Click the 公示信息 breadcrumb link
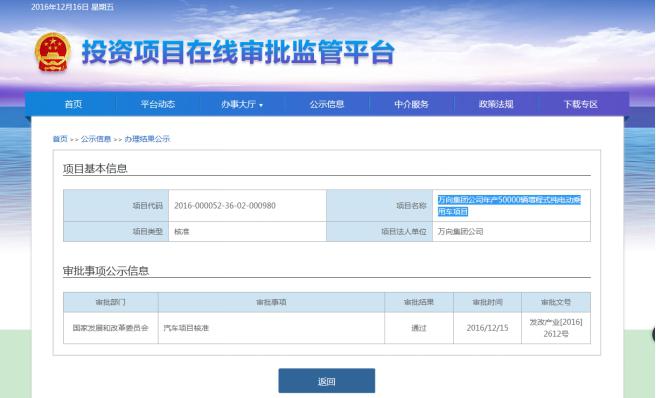 tap(96, 139)
